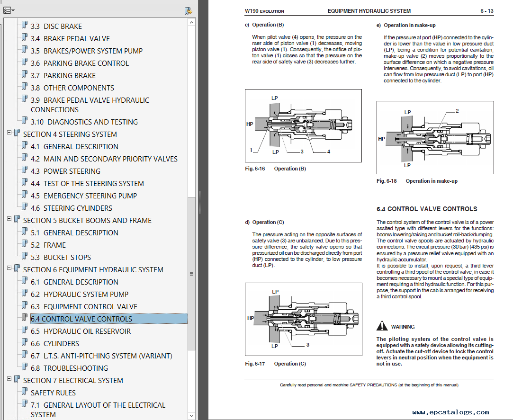Click bookmark icon for 6.2 HYDRAULIC SYSTEM PUMP
This screenshot has height=420, width=513.
tap(25, 293)
